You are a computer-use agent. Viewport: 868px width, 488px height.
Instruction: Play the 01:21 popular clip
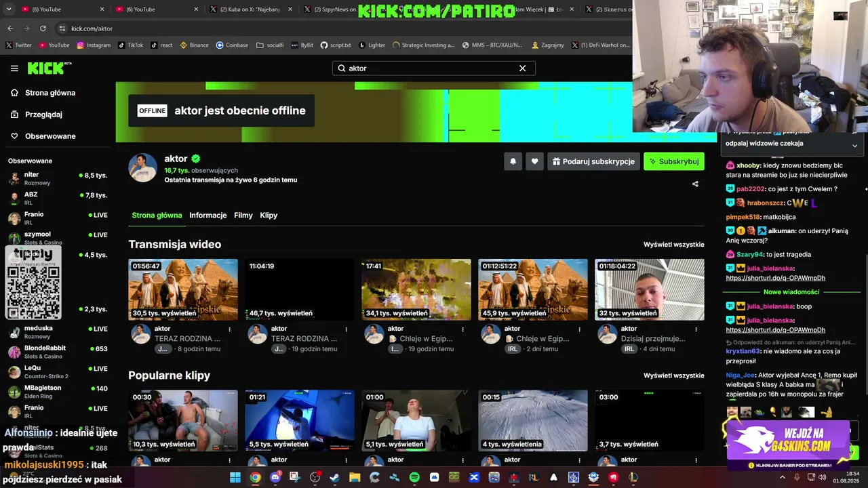click(300, 420)
